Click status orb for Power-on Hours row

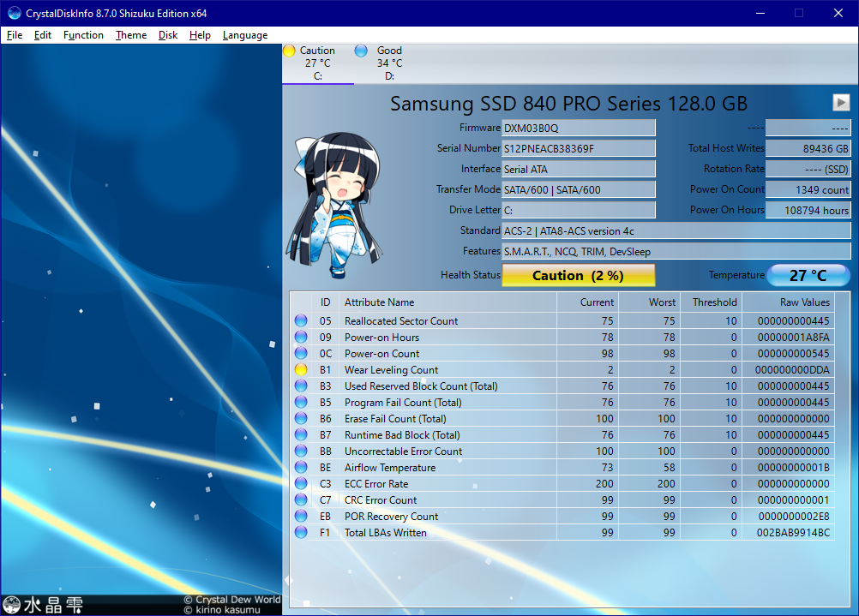[301, 337]
